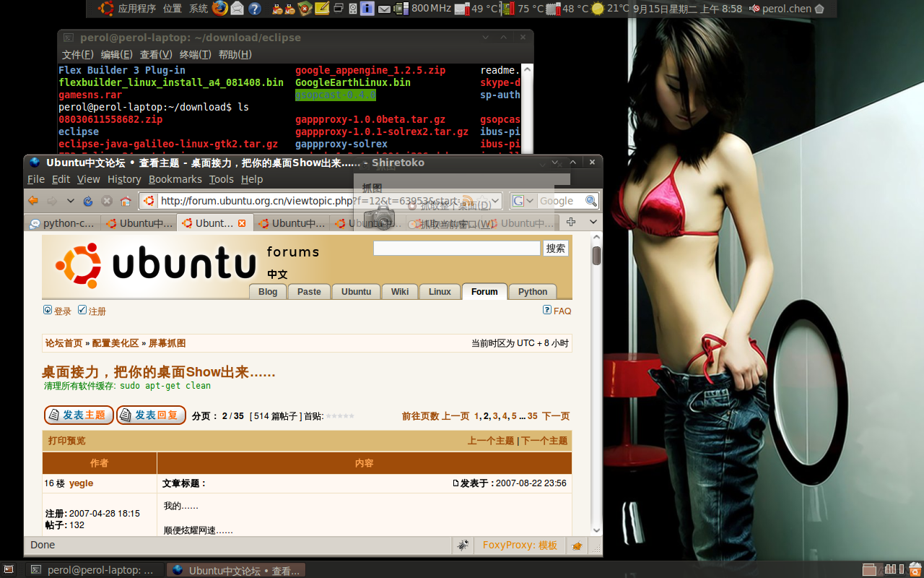Screen dimensions: 924x578
Task: Click the blue info icon in top panel
Action: (367, 9)
